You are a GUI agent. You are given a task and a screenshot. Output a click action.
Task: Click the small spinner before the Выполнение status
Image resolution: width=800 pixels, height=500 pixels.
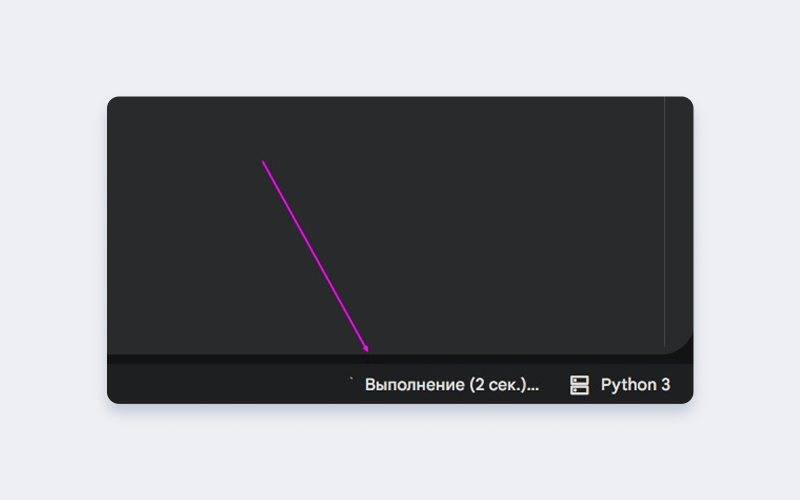[x=351, y=380]
